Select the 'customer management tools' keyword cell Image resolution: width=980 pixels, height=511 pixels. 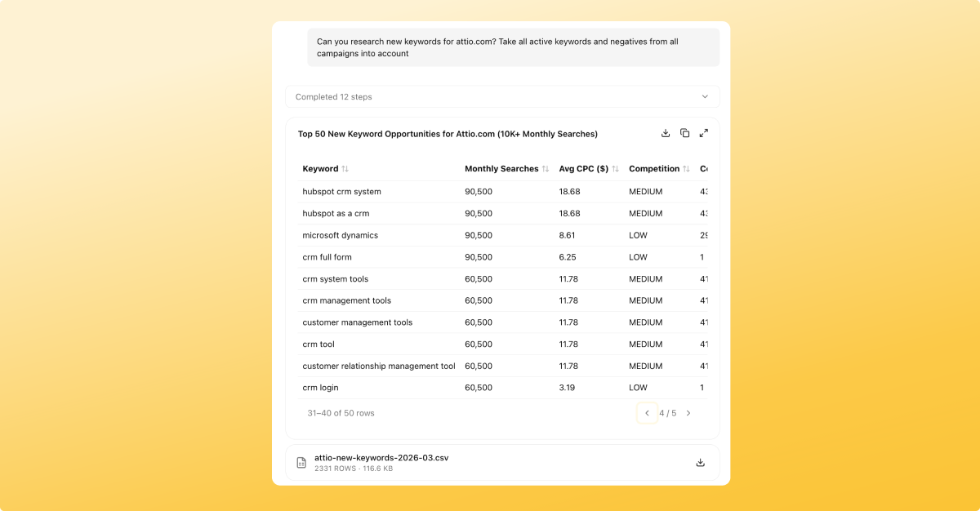click(x=357, y=322)
